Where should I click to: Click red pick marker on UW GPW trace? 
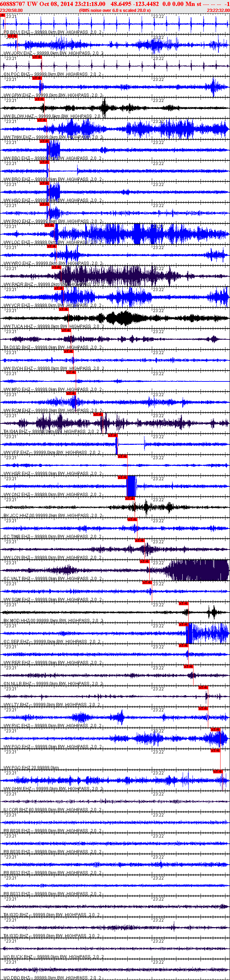pos(37,78)
